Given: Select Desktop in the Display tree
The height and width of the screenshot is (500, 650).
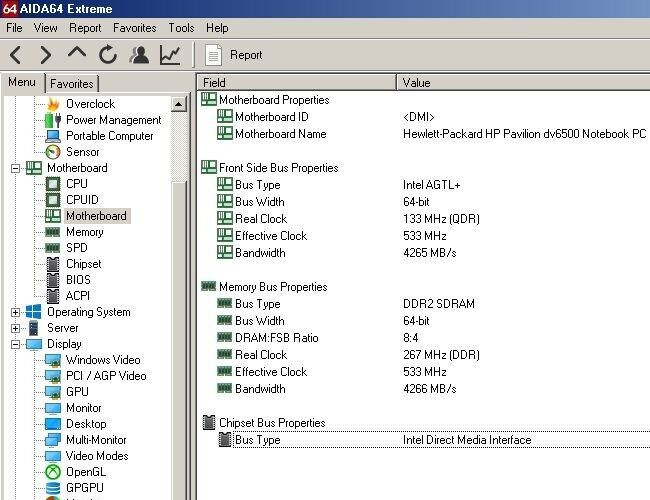Looking at the screenshot, I should tap(86, 424).
